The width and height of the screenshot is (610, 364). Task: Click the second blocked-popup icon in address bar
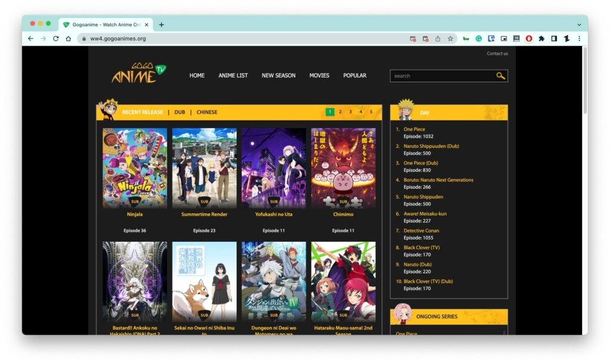(x=425, y=39)
